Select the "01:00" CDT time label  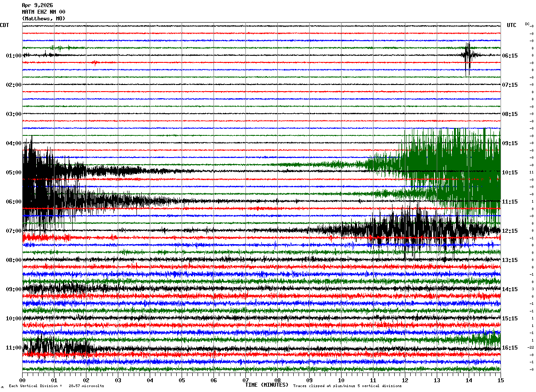(x=14, y=56)
